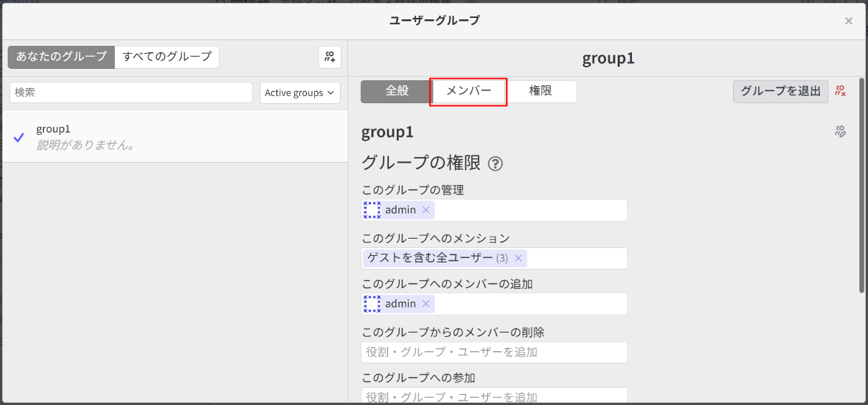Click the edit group name icon

pos(841,131)
